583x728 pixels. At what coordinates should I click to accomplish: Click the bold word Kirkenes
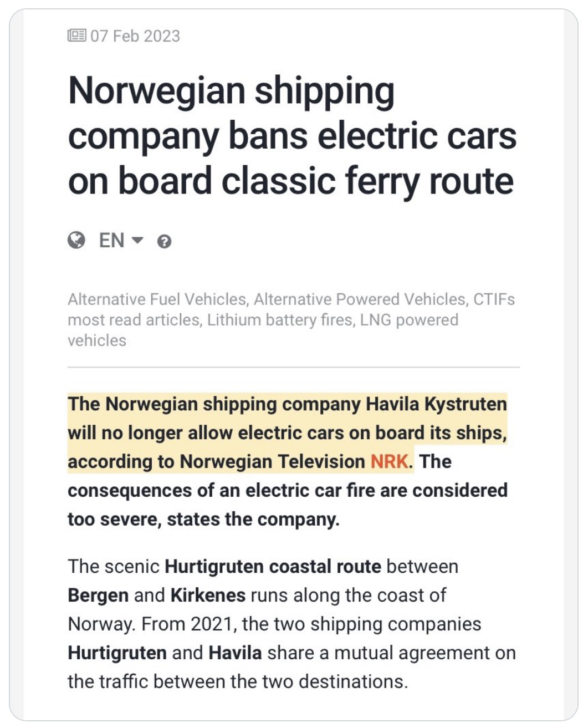tap(208, 595)
